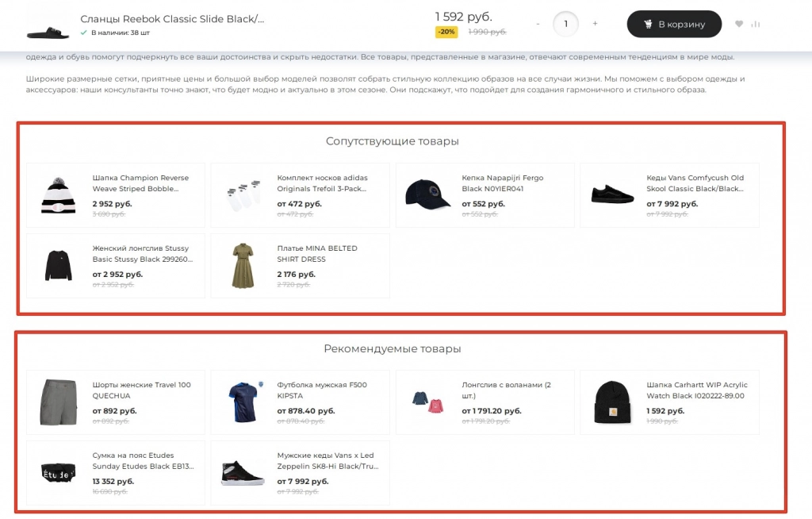
Task: Click the 2 176 руб. price of the dress
Action: pyautogui.click(x=297, y=275)
